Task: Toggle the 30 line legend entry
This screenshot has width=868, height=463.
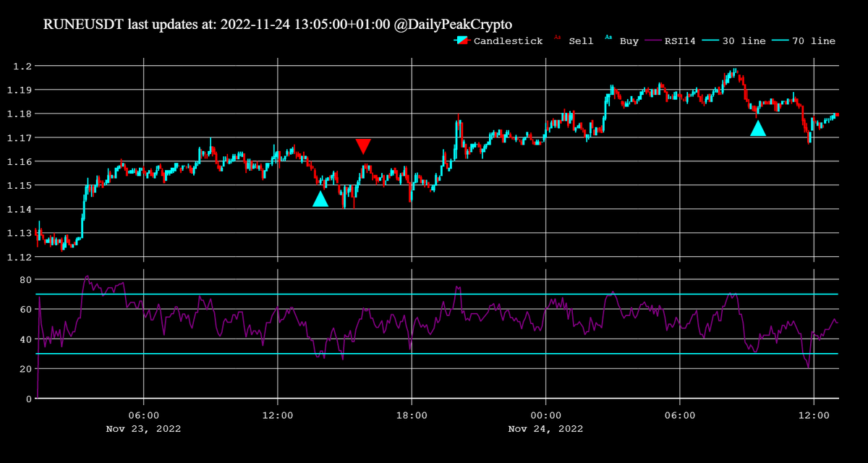Action: coord(733,41)
